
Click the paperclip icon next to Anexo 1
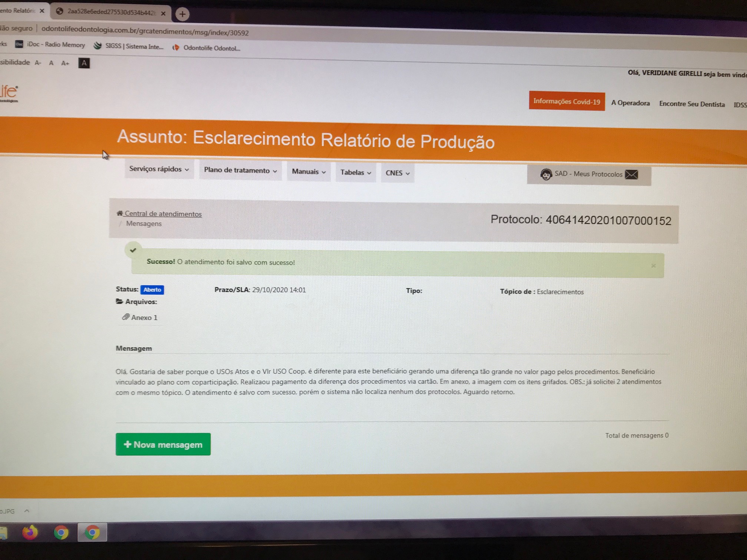126,317
